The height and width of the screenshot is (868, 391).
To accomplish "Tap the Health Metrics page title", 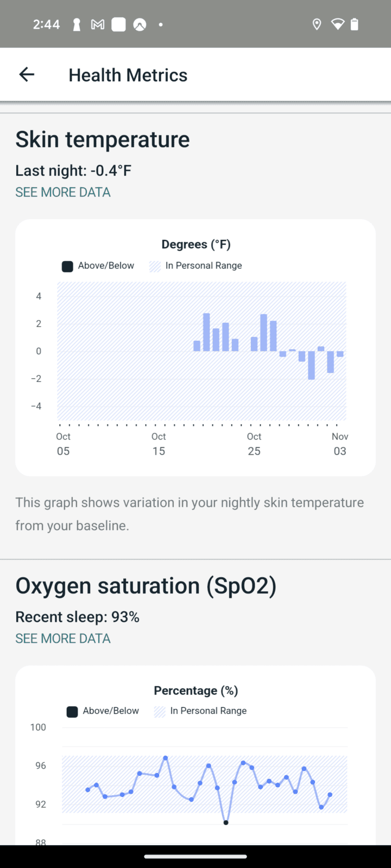I will (x=128, y=75).
